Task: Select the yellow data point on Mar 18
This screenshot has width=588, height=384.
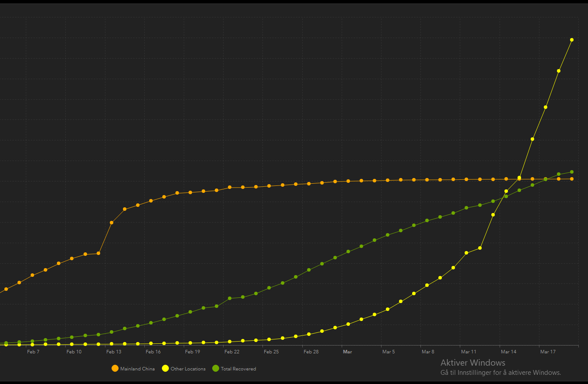Action: (559, 71)
